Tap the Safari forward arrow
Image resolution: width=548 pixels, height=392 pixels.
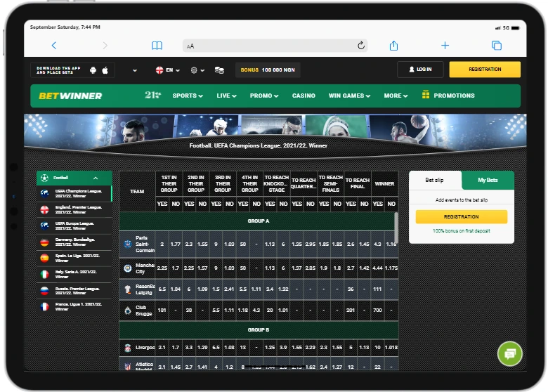[105, 46]
